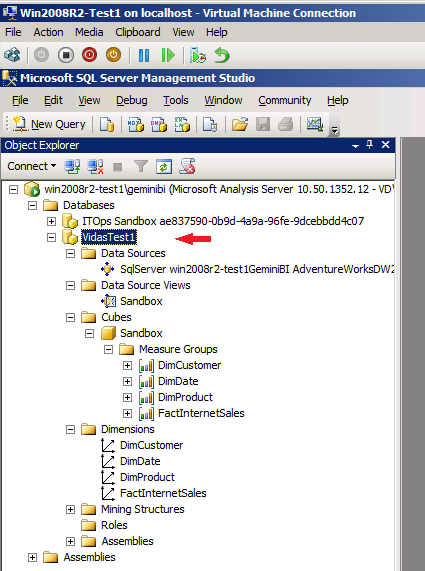Viewport: 425px width, 571px height.
Task: Click the script delete icon in Object Explorer
Action: tap(187, 166)
